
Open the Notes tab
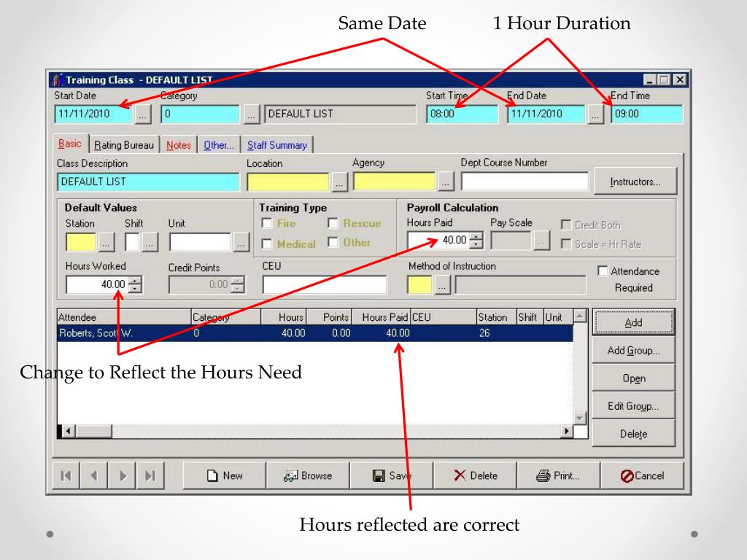click(x=179, y=145)
